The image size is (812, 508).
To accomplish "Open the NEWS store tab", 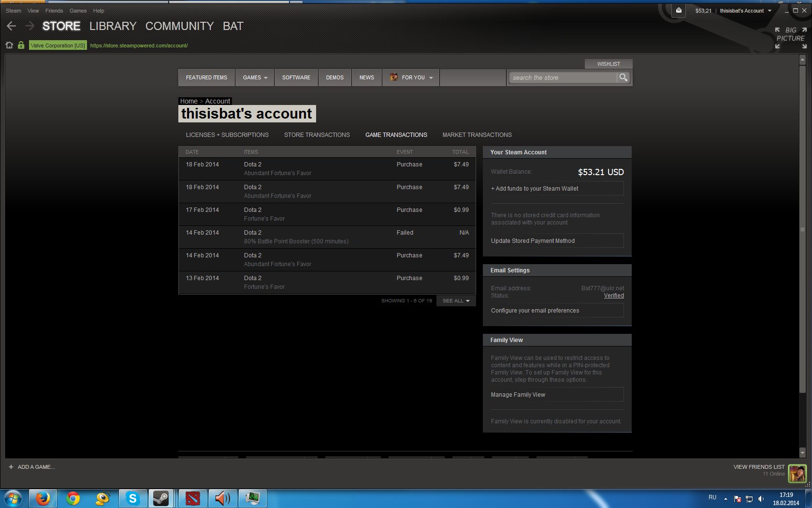I will click(x=367, y=77).
